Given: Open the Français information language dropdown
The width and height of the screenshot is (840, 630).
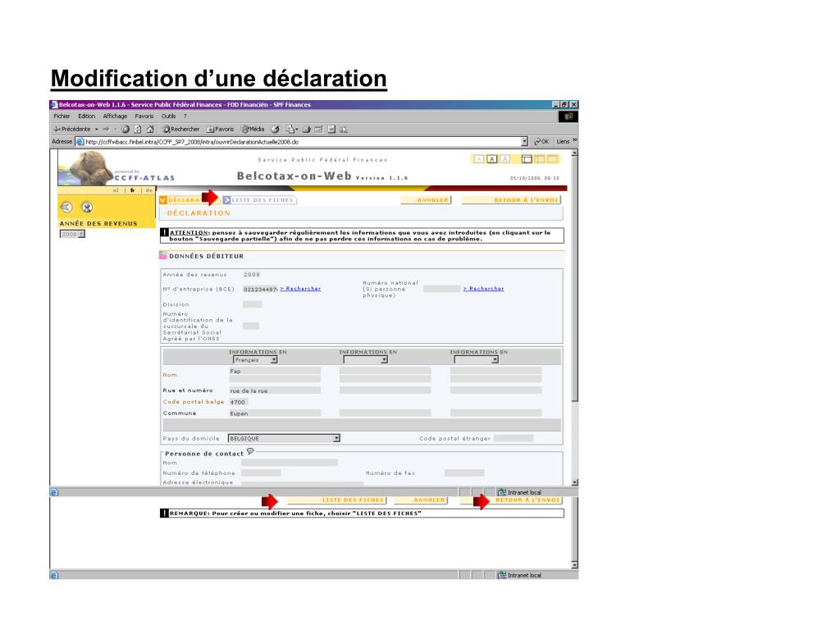Looking at the screenshot, I should (x=255, y=360).
